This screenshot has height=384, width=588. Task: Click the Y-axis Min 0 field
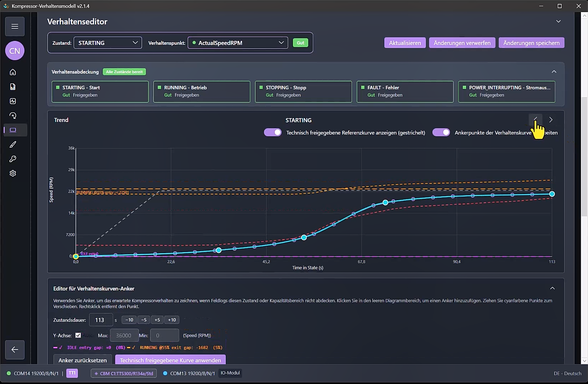coord(164,335)
